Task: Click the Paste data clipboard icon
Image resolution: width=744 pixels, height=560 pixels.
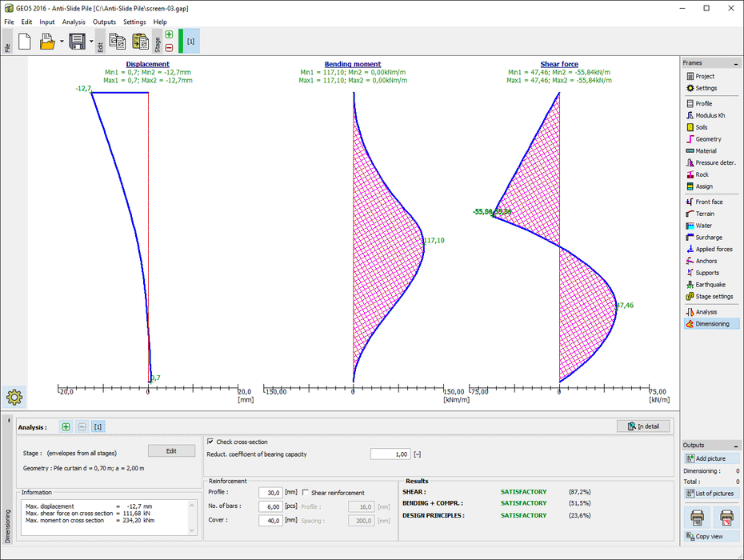Action: (140, 42)
